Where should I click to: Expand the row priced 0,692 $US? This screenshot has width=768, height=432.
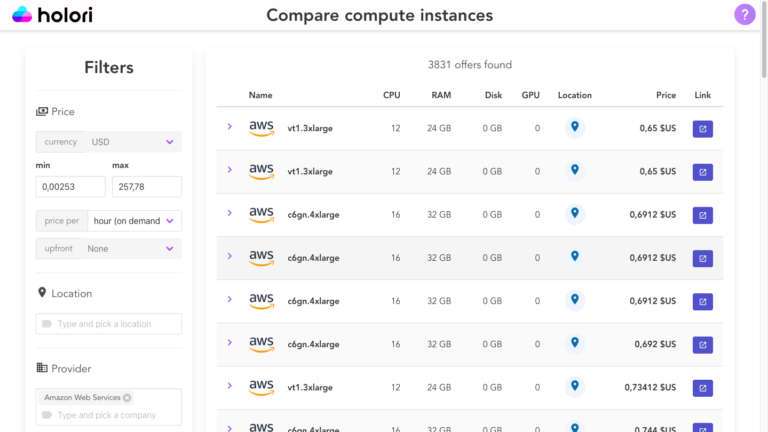coord(229,343)
